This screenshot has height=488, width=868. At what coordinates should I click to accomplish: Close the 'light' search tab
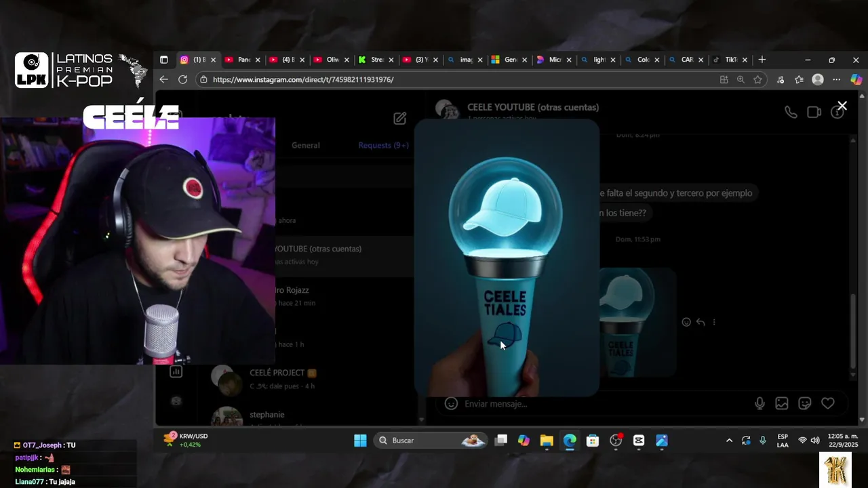(613, 60)
